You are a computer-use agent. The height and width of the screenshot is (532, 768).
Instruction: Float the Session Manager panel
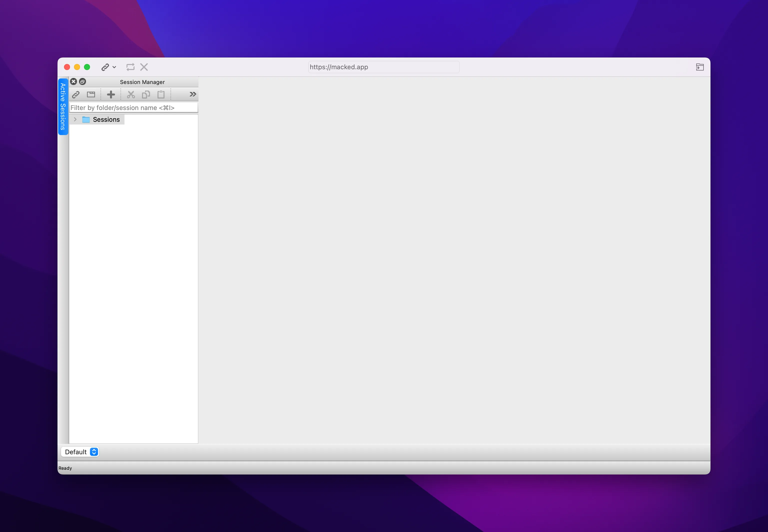[x=83, y=82]
